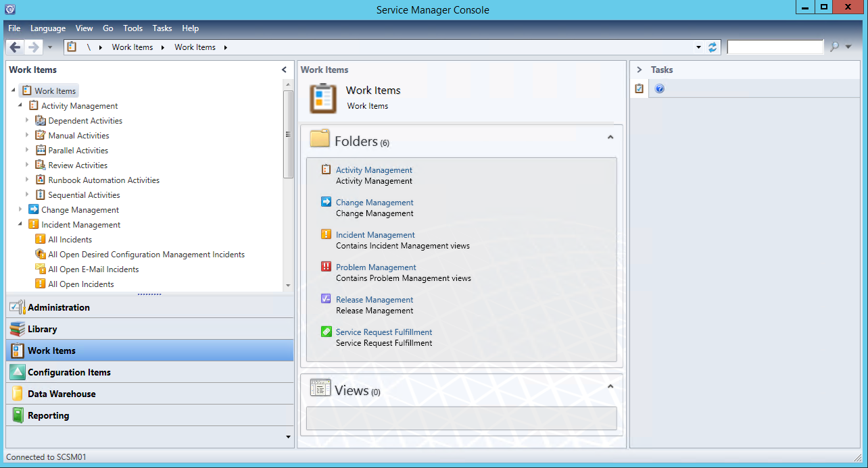This screenshot has height=468, width=868.
Task: Collapse the Work Items navigation pane
Action: click(x=285, y=70)
